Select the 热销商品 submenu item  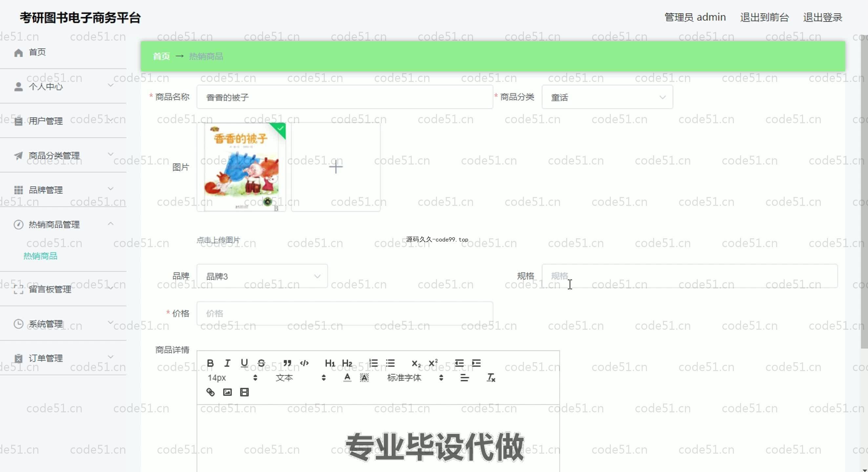point(40,256)
